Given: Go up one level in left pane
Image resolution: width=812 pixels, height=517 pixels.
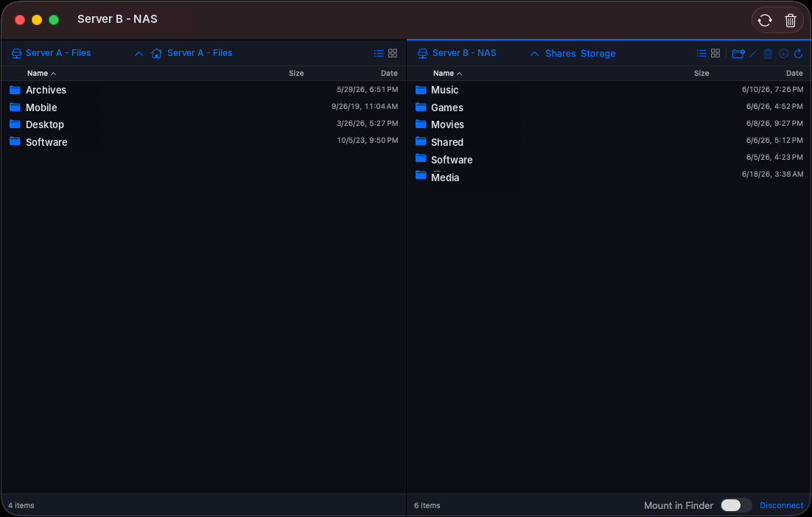Looking at the screenshot, I should pos(139,53).
